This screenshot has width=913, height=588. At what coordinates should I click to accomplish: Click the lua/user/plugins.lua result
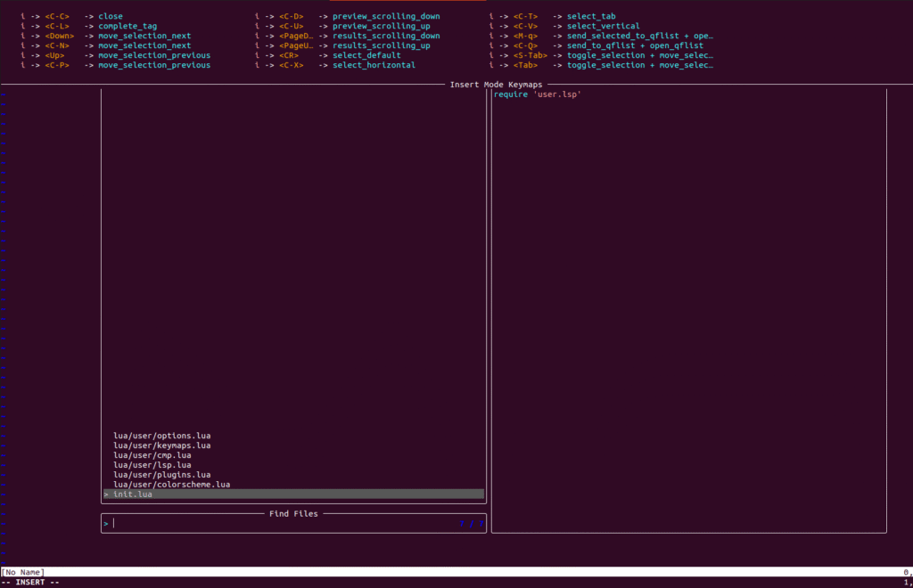161,475
